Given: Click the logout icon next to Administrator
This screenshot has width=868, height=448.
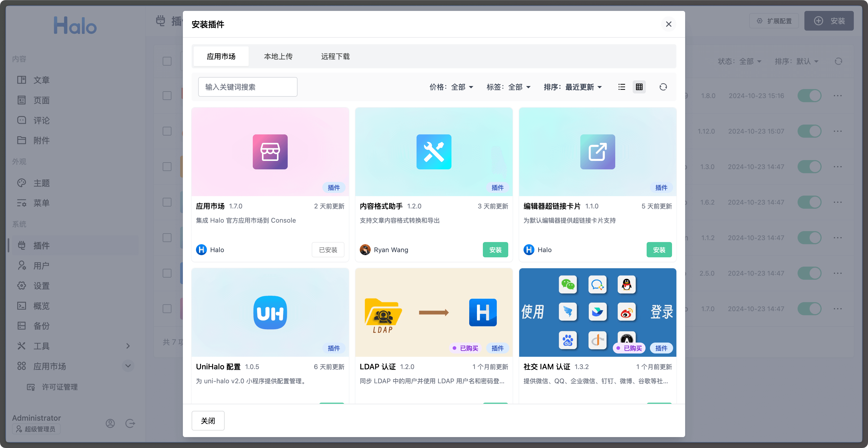Looking at the screenshot, I should 130,423.
